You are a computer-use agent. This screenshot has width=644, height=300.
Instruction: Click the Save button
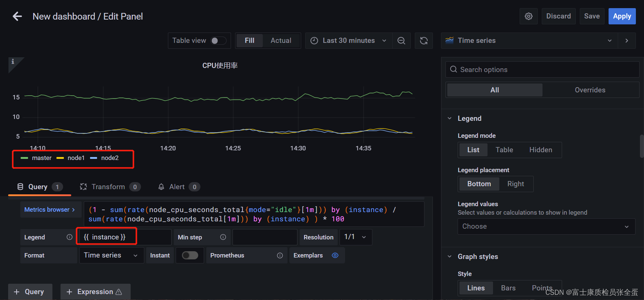click(x=592, y=16)
